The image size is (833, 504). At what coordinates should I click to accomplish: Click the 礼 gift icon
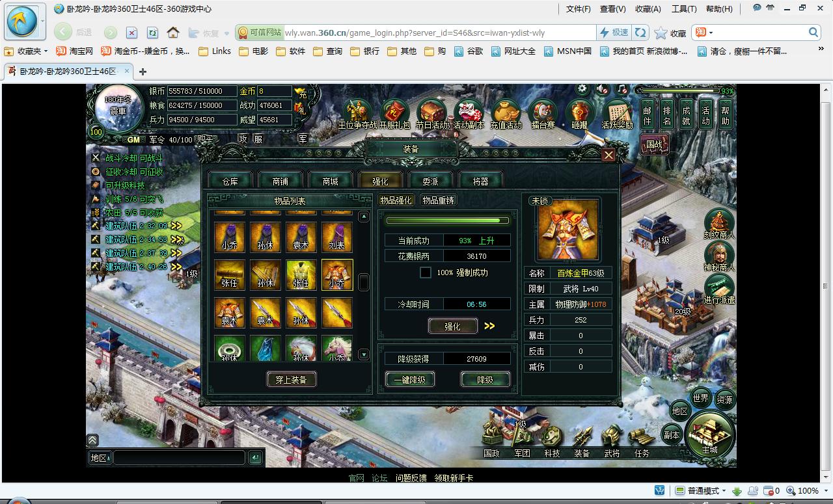click(301, 110)
